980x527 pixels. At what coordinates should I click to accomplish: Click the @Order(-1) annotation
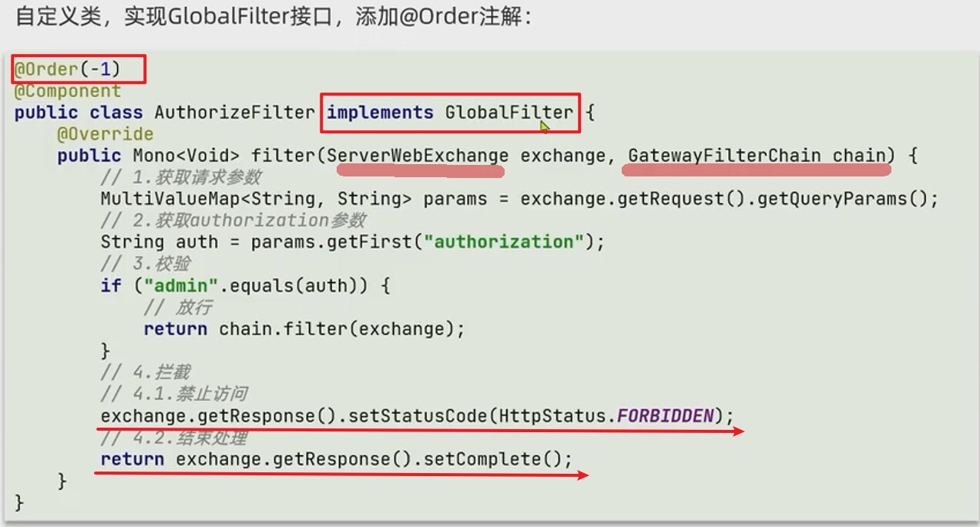[x=68, y=69]
